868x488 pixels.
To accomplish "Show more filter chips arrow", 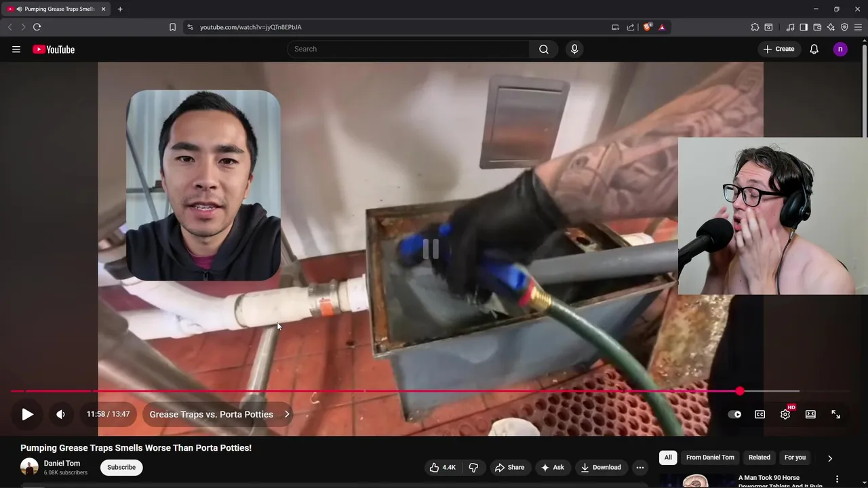I will point(829,458).
